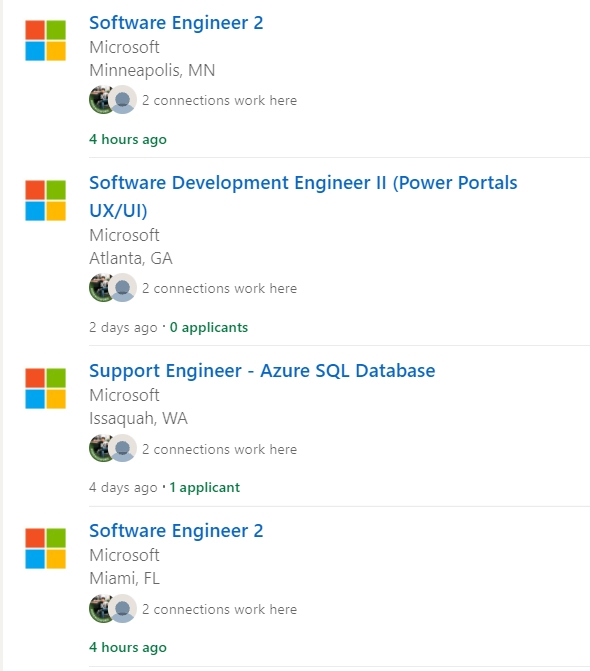The height and width of the screenshot is (671, 590).
Task: Click Microsoft company name in the Atlanta listing
Action: pyautogui.click(x=124, y=235)
